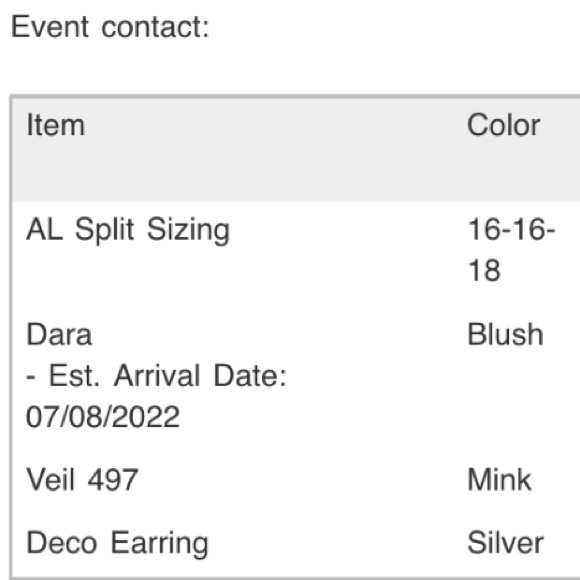Viewport: 580px width, 580px height.
Task: Click the Mink color value
Action: pos(499,480)
